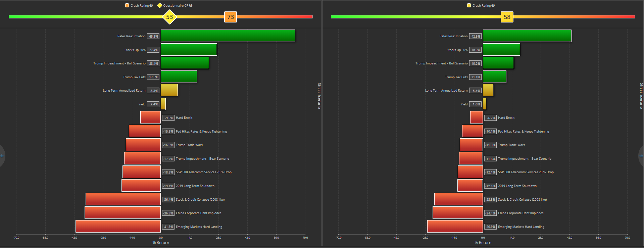644x248 pixels.
Task: Click the help icon beside Questionnaire CR
Action: click(x=191, y=6)
